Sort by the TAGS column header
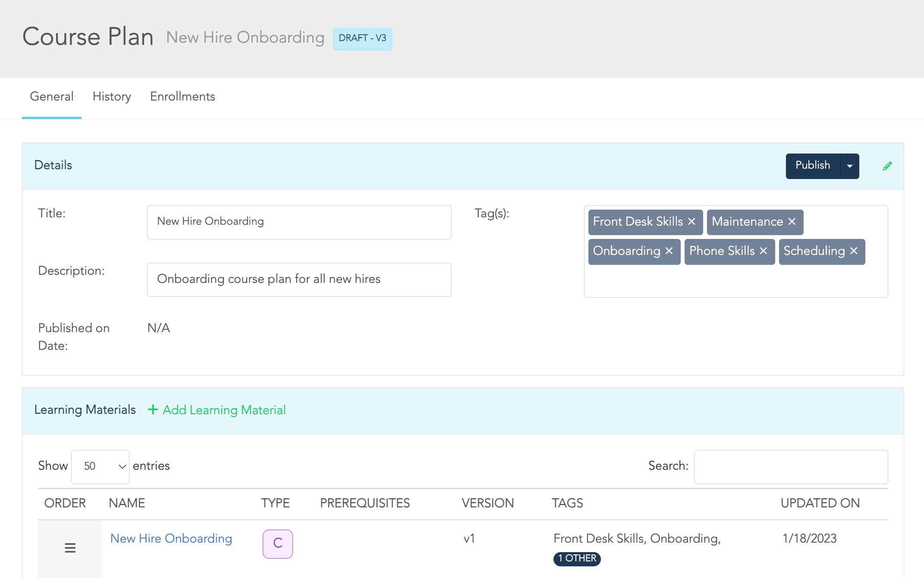 click(x=567, y=503)
